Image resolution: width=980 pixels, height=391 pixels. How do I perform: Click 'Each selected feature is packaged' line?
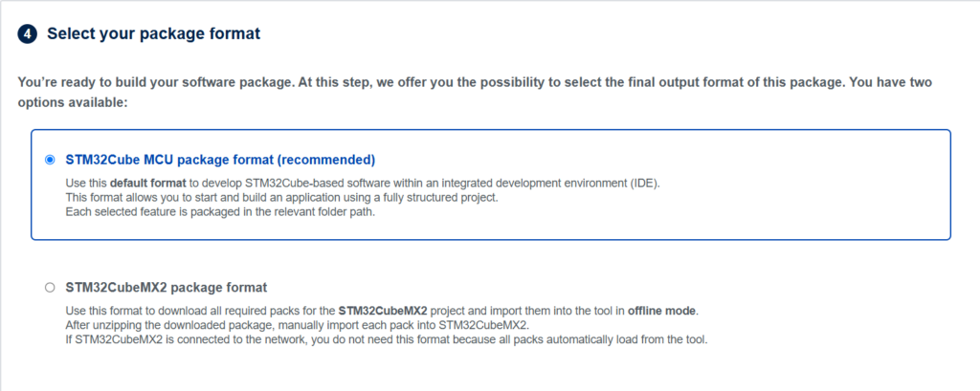(221, 211)
